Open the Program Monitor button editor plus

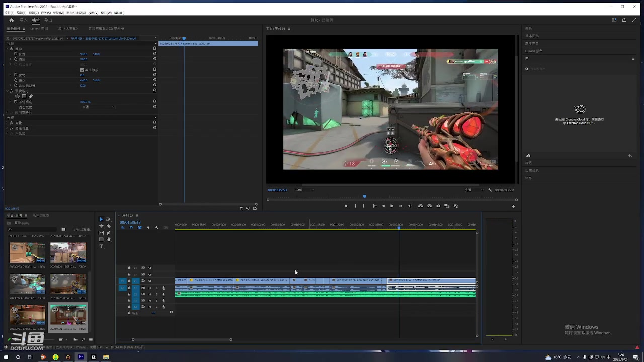(513, 206)
